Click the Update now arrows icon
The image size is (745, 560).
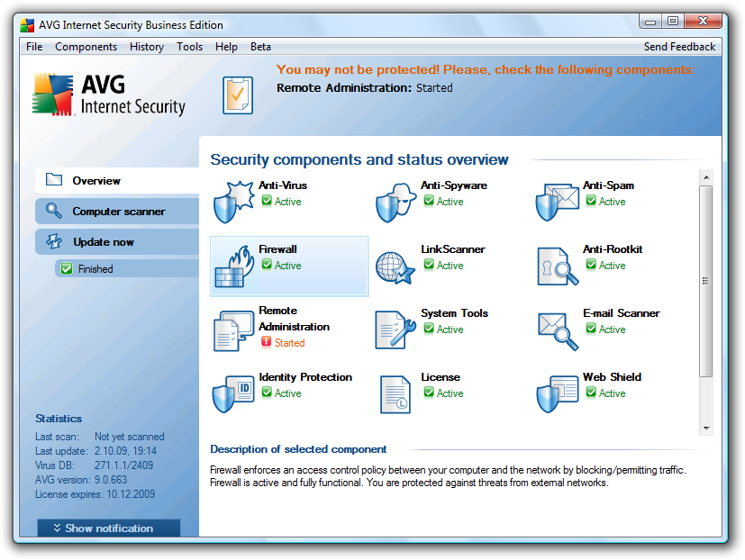(x=54, y=241)
